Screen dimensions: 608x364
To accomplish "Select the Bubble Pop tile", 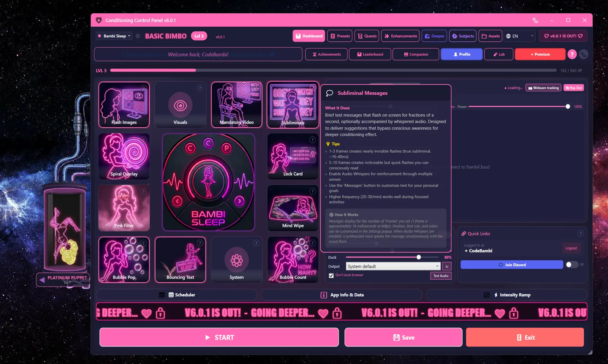I will 124,260.
